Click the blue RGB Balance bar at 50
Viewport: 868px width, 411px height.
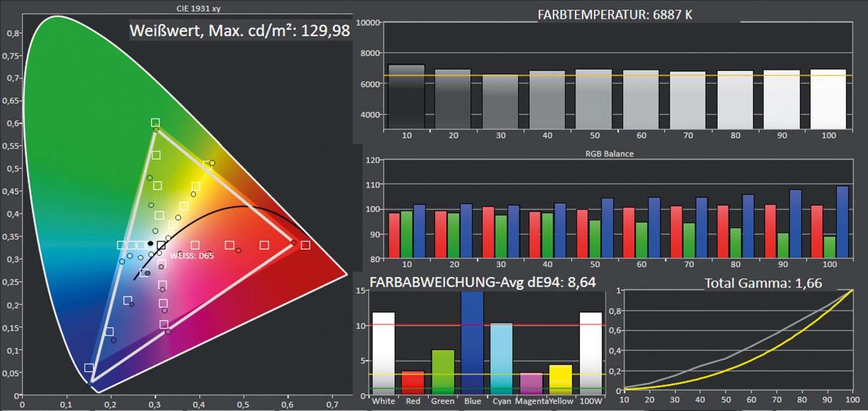[x=607, y=228]
